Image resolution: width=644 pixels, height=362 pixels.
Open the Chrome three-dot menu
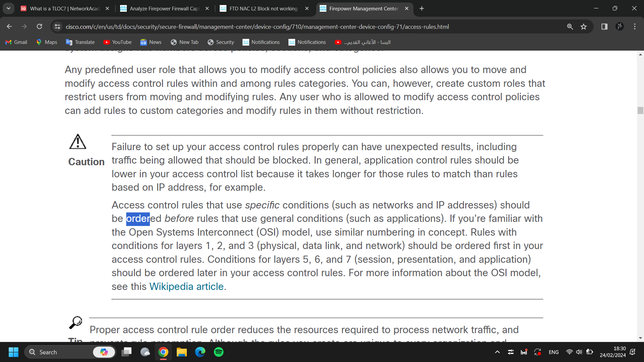coord(635,26)
